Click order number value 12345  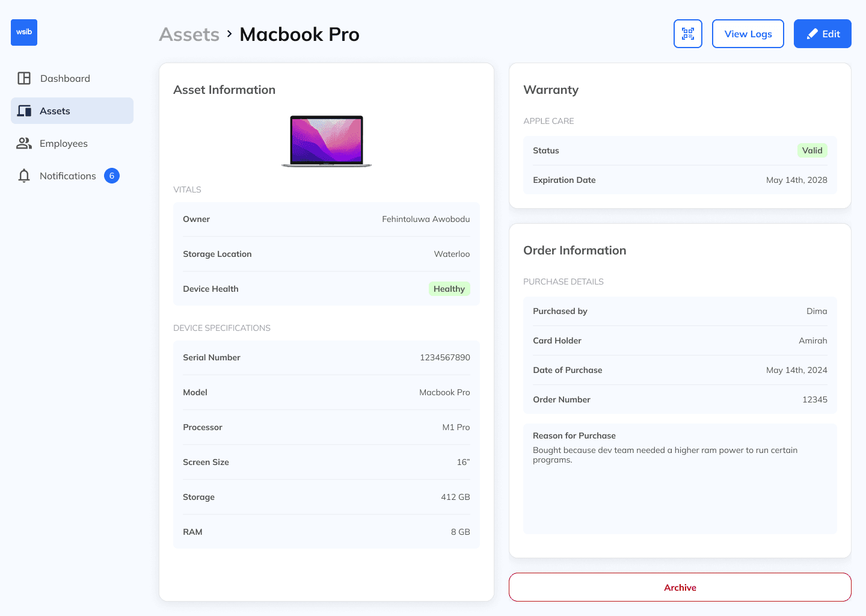(815, 399)
